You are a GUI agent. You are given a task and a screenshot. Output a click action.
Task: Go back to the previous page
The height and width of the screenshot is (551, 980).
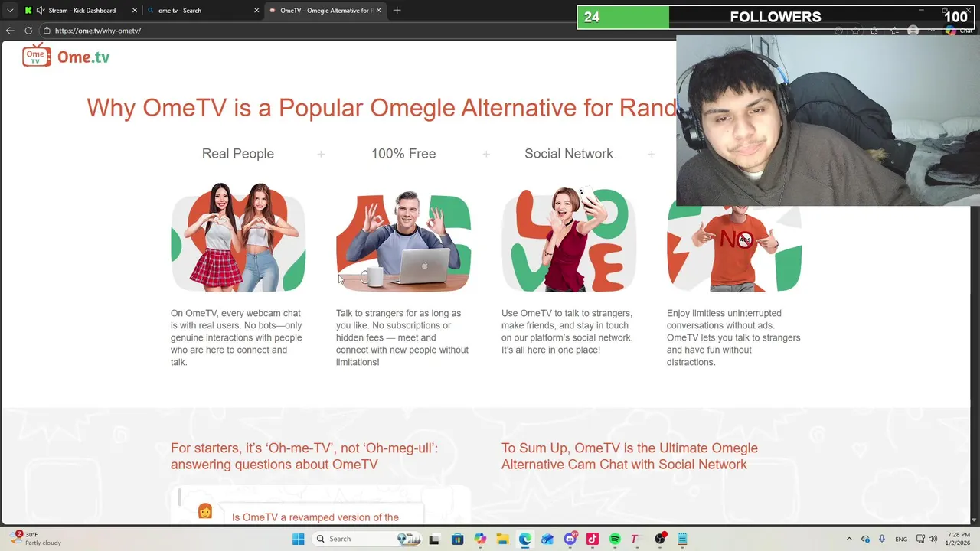[x=10, y=31]
